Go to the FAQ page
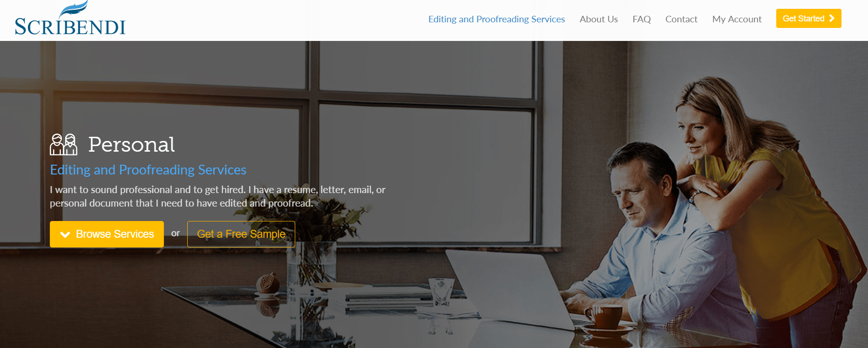Screen dimensions: 868x348 (x=641, y=19)
